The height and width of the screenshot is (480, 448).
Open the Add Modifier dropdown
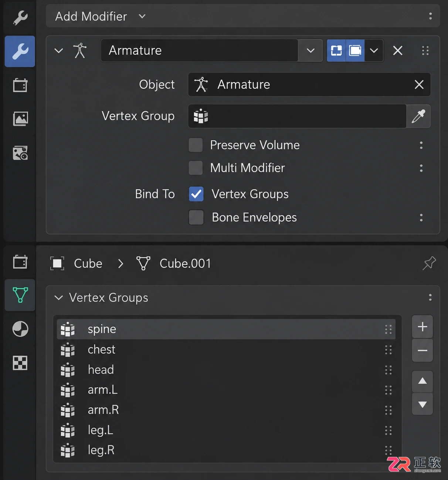[100, 16]
